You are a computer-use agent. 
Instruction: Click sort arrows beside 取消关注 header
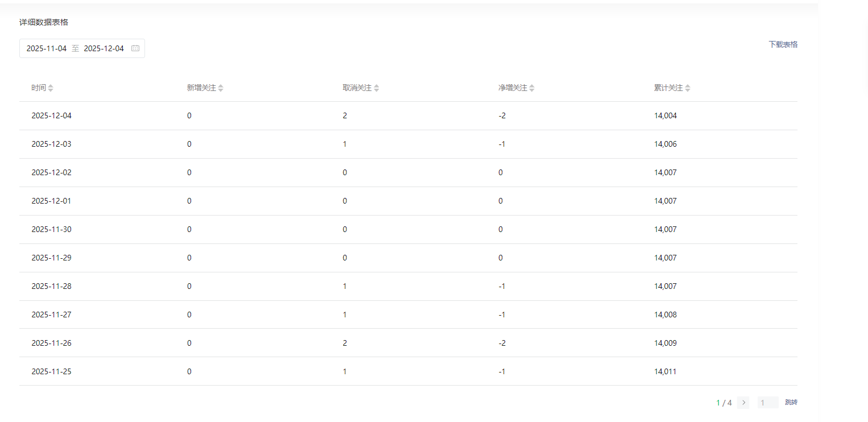tap(377, 88)
